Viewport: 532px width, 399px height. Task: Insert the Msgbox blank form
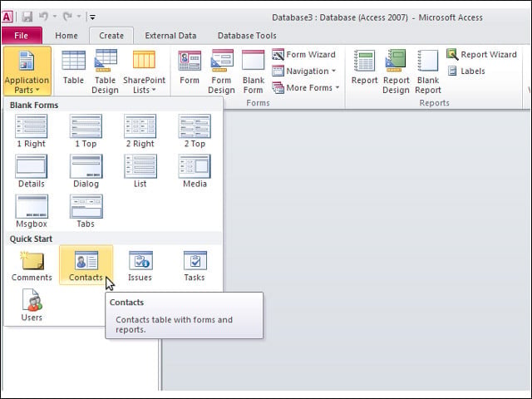(32, 211)
